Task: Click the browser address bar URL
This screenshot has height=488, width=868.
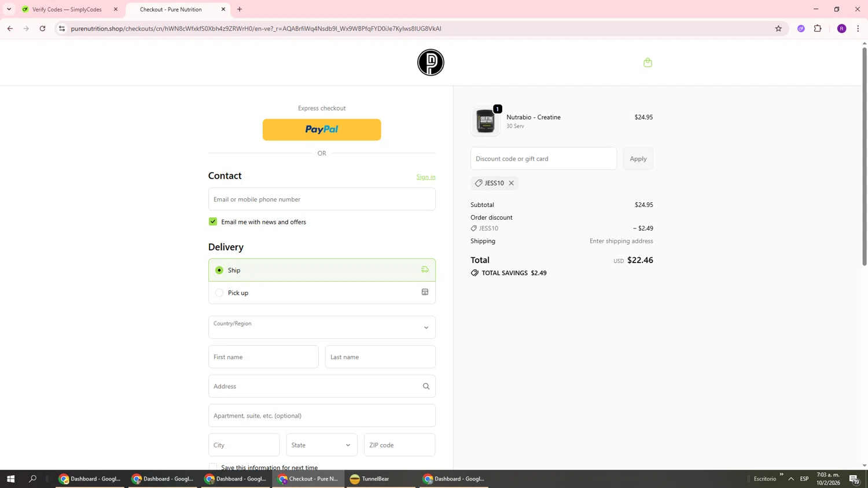Action: (x=256, y=28)
